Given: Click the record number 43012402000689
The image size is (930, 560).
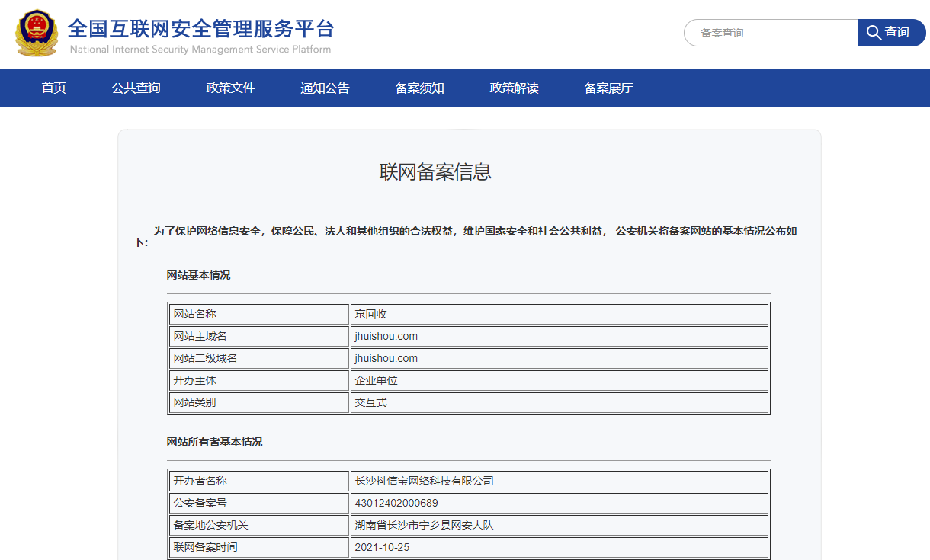Looking at the screenshot, I should coord(396,503).
